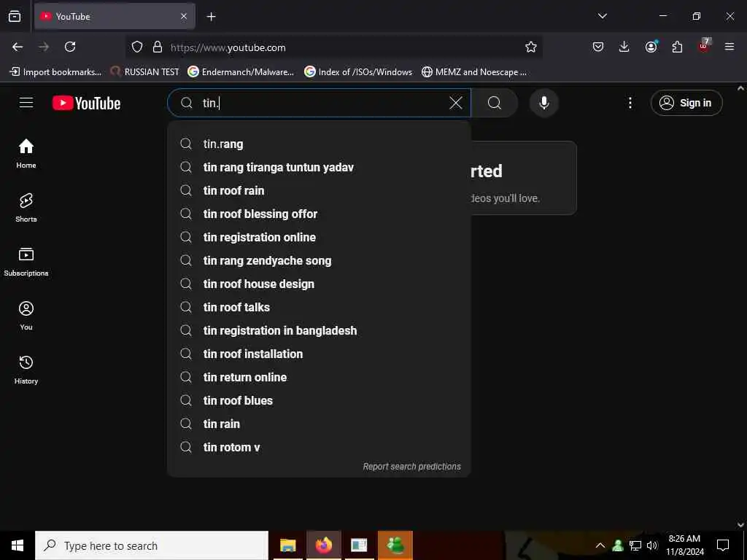Start voice search with microphone
Screen dimensions: 747x560
[x=543, y=103]
